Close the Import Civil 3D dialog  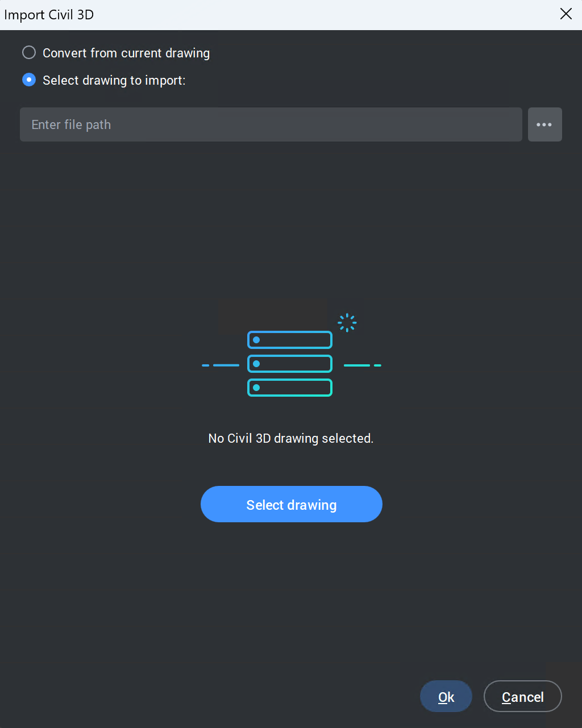point(566,14)
